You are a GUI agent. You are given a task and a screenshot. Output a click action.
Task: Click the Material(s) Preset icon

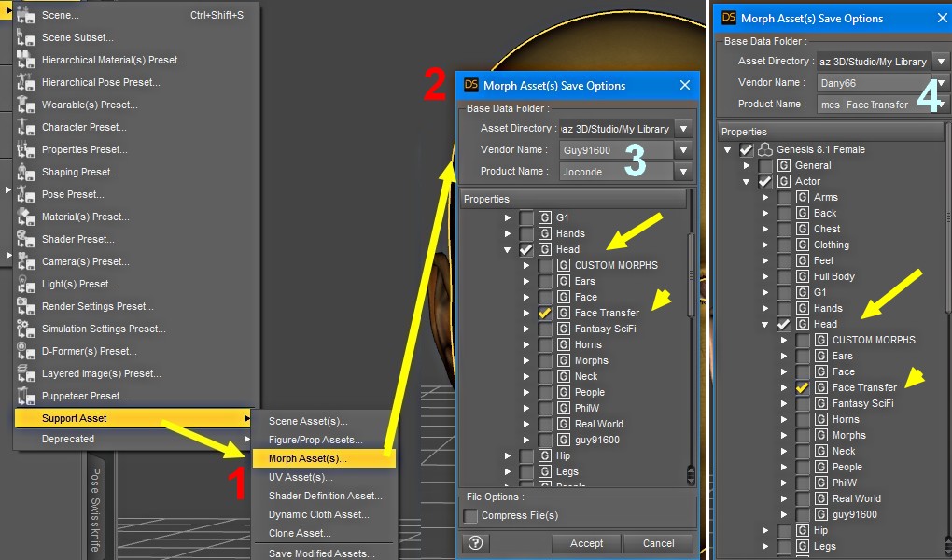click(x=25, y=217)
